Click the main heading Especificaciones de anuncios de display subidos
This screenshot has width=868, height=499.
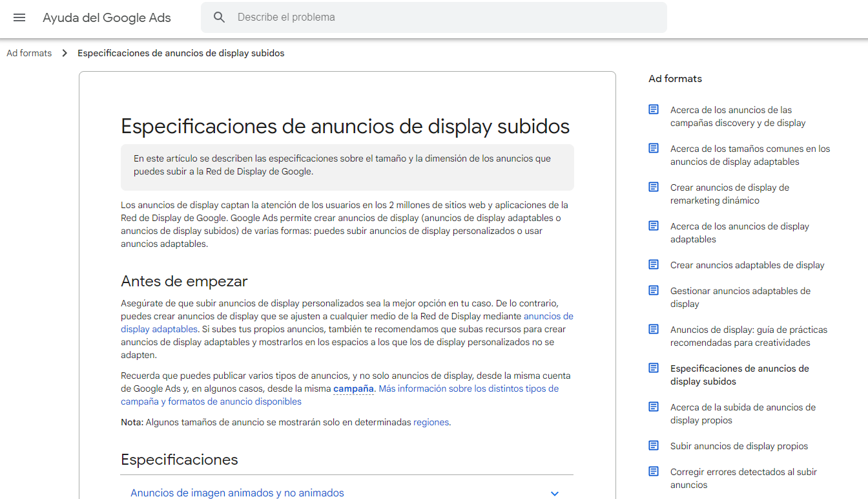coord(346,126)
